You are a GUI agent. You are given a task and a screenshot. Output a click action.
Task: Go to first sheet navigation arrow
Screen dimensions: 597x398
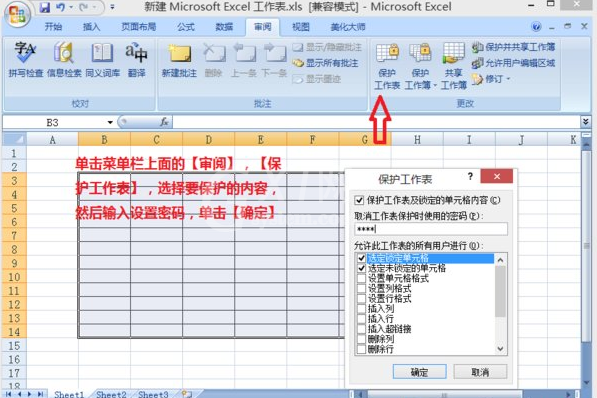(x=8, y=394)
